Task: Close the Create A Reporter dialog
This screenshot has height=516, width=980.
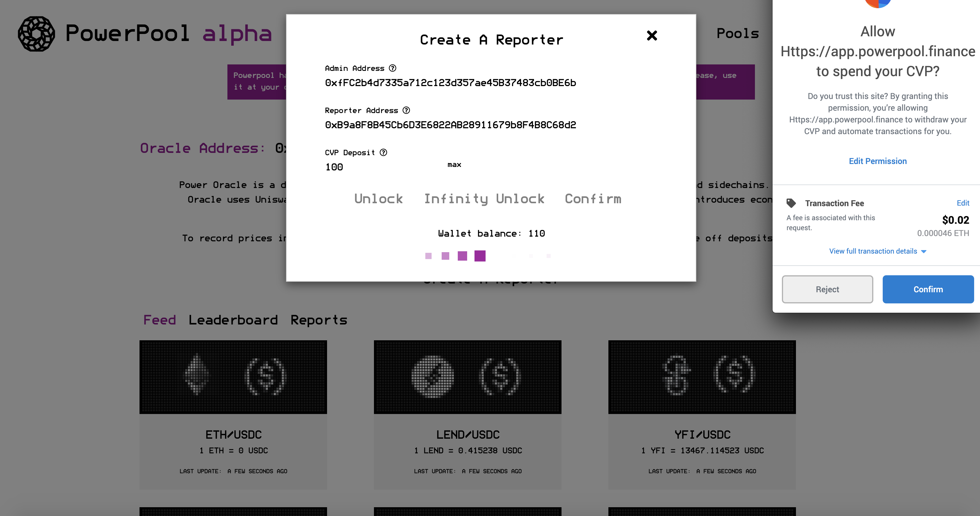Action: tap(652, 35)
